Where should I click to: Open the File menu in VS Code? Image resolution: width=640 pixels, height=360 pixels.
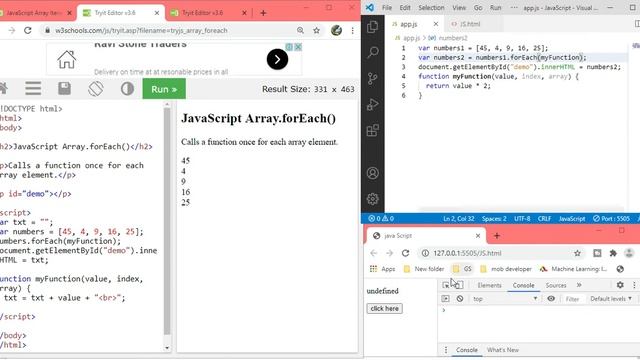click(x=387, y=8)
